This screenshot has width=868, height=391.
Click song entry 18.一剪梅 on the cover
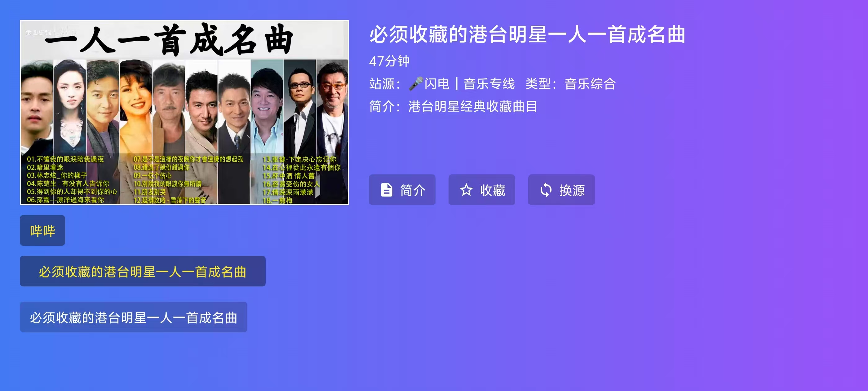tap(277, 200)
